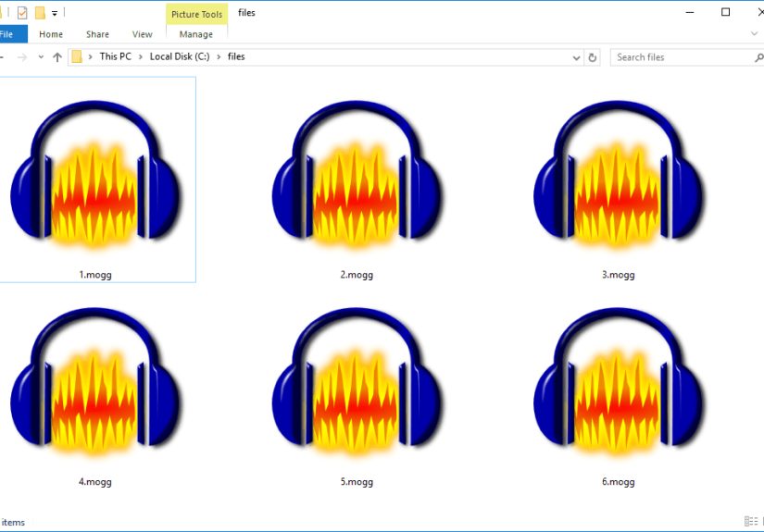Refresh the files folder view

click(593, 57)
